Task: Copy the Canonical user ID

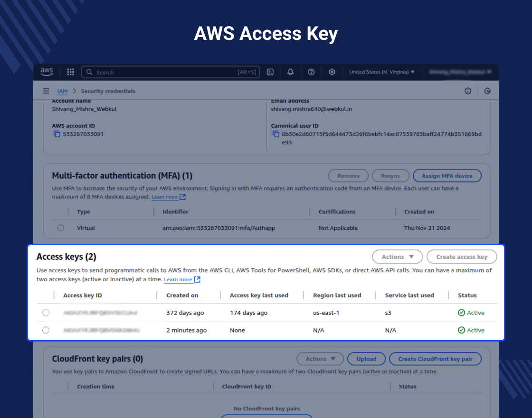Action: point(276,134)
